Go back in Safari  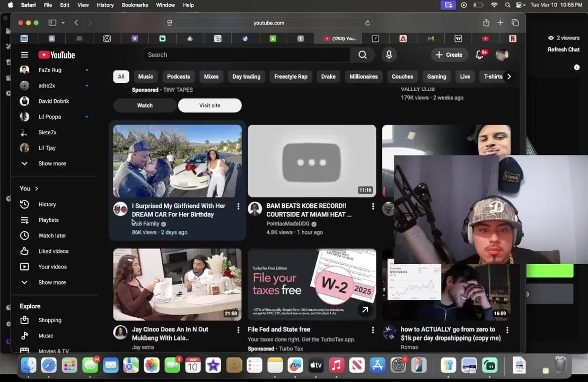[76, 22]
